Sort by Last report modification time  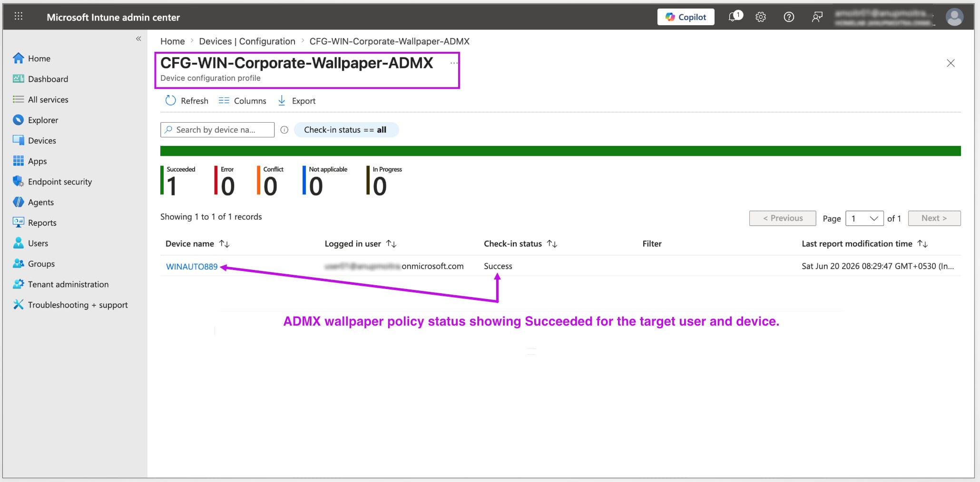(x=864, y=244)
